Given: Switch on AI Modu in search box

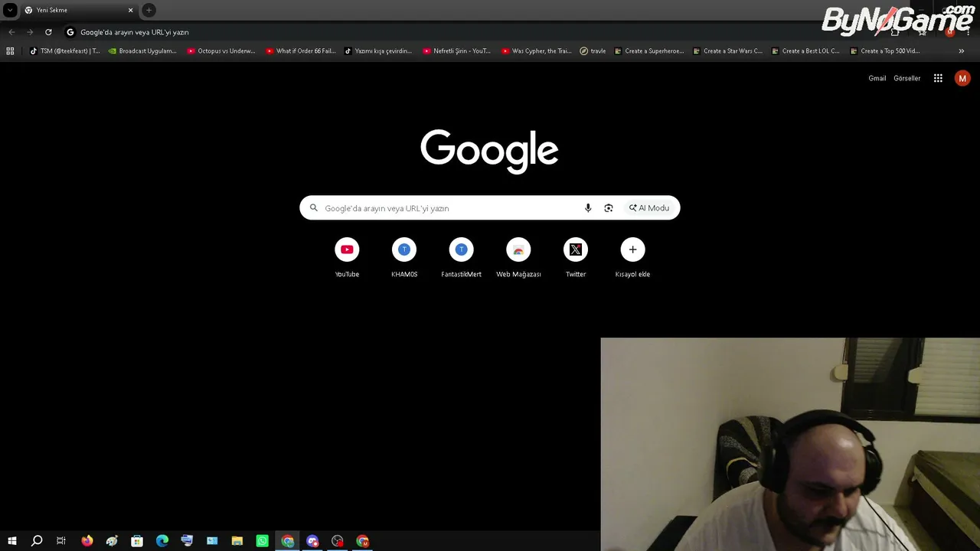Looking at the screenshot, I should pos(649,208).
